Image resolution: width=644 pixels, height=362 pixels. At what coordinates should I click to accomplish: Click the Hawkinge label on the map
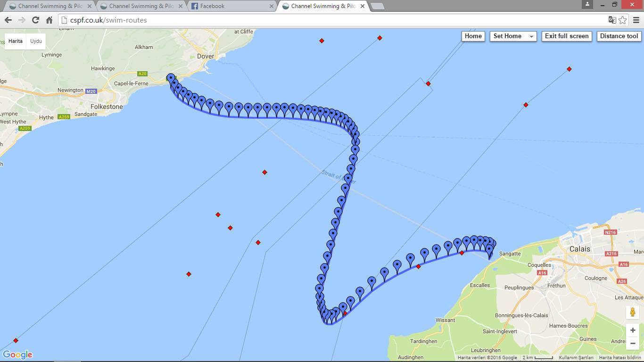(103, 68)
